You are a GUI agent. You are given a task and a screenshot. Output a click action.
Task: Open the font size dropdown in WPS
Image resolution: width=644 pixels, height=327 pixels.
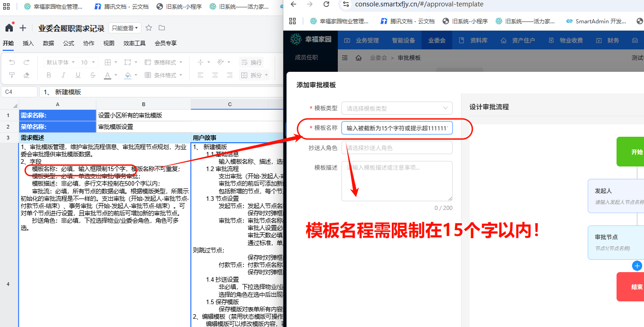[87, 62]
